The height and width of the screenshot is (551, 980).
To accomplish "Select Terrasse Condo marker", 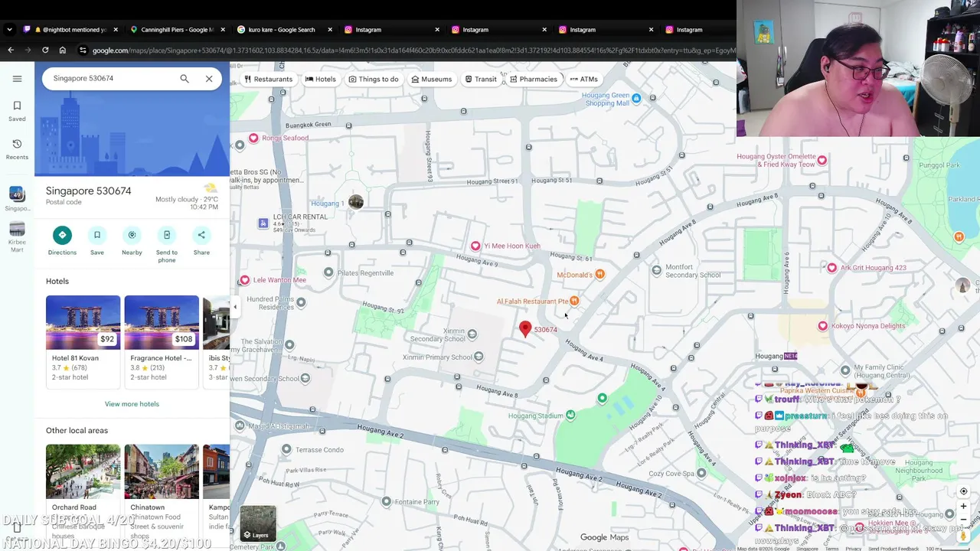I will pos(286,449).
